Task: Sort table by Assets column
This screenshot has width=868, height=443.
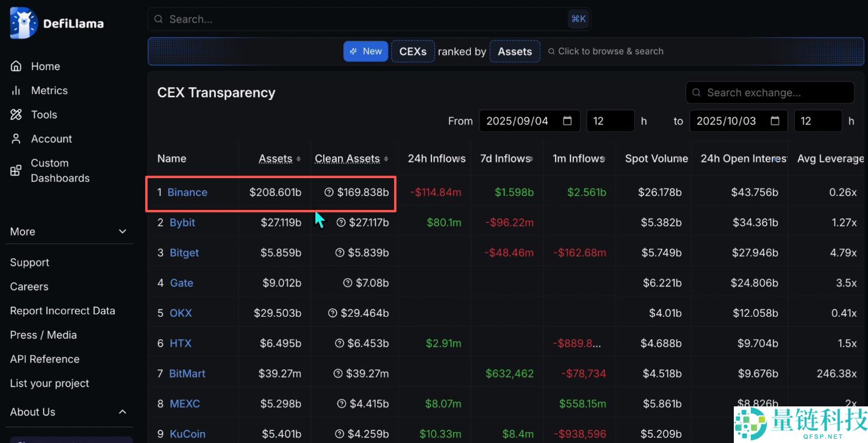Action: [x=298, y=159]
